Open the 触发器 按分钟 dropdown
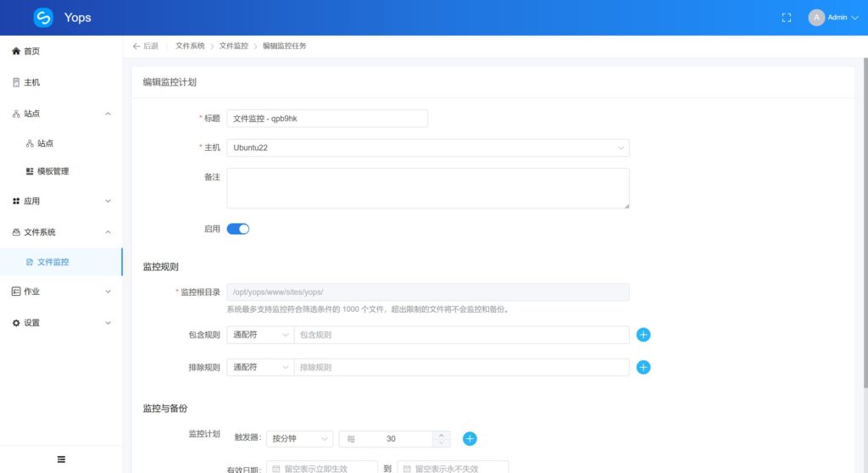Screen dimensions: 868x473 (298, 439)
